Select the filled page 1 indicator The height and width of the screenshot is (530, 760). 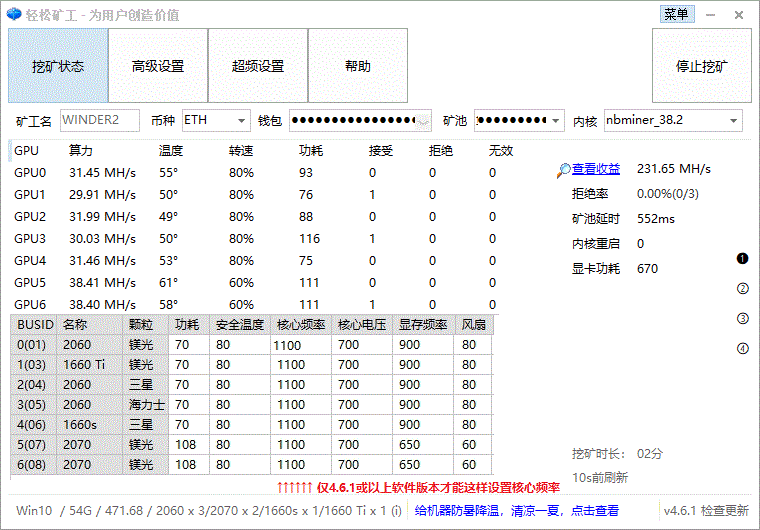pyautogui.click(x=742, y=259)
